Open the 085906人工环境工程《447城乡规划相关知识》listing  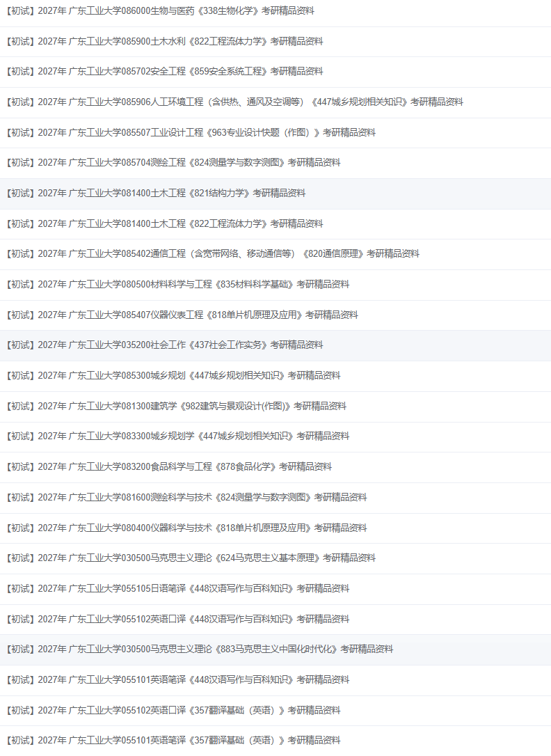235,102
